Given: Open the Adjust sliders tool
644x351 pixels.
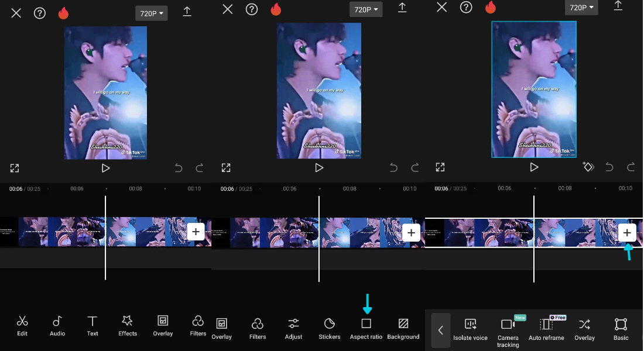Looking at the screenshot, I should click(x=293, y=329).
